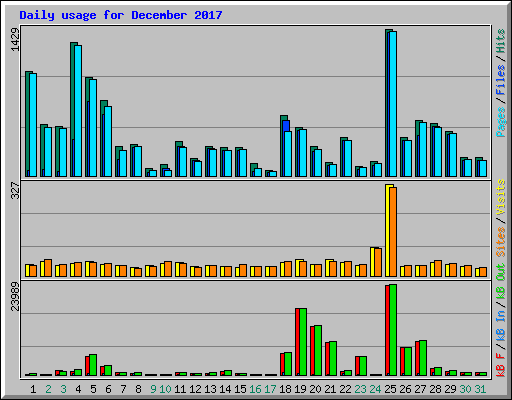Click the 'kB In' legend label
Screen dimensions: 512x400
point(501,326)
